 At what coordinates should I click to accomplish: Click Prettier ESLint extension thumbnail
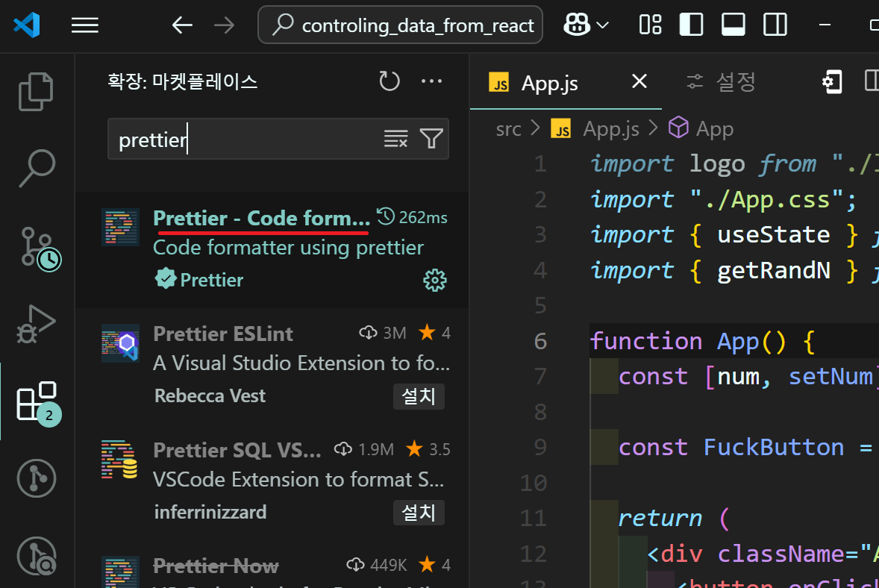click(121, 343)
